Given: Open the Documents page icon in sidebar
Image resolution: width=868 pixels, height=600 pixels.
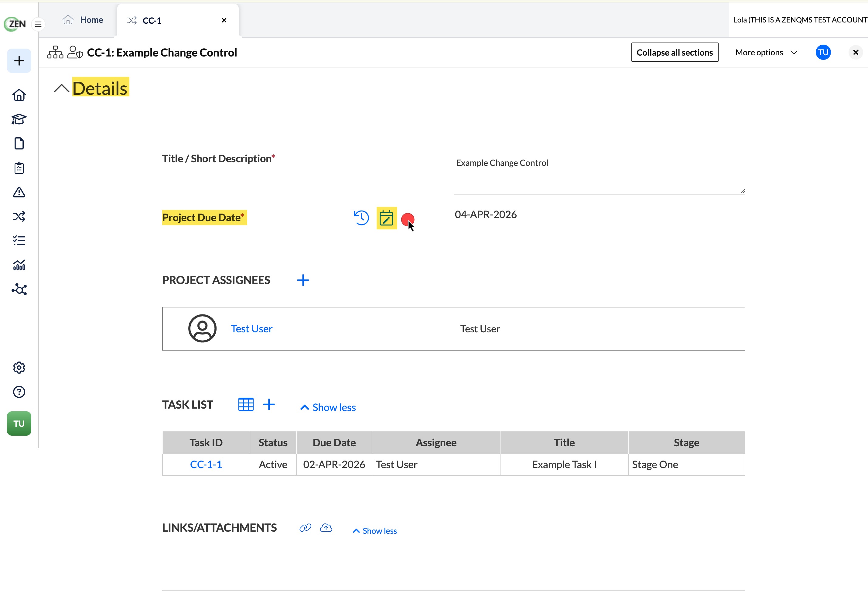Looking at the screenshot, I should pos(19,144).
